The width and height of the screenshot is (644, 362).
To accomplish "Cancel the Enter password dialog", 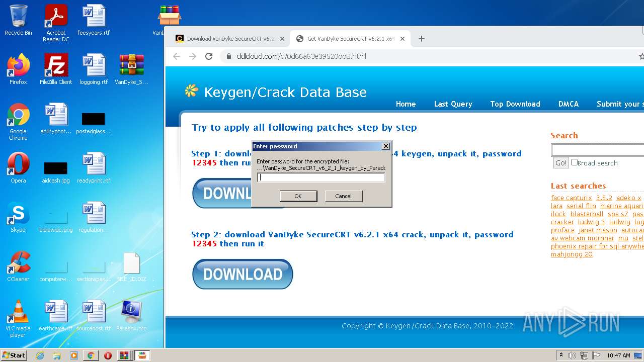I will [x=343, y=196].
